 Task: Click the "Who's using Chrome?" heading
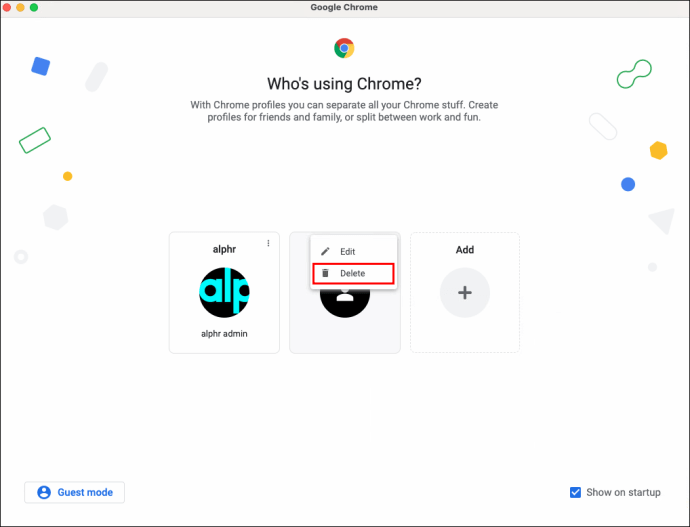(344, 84)
